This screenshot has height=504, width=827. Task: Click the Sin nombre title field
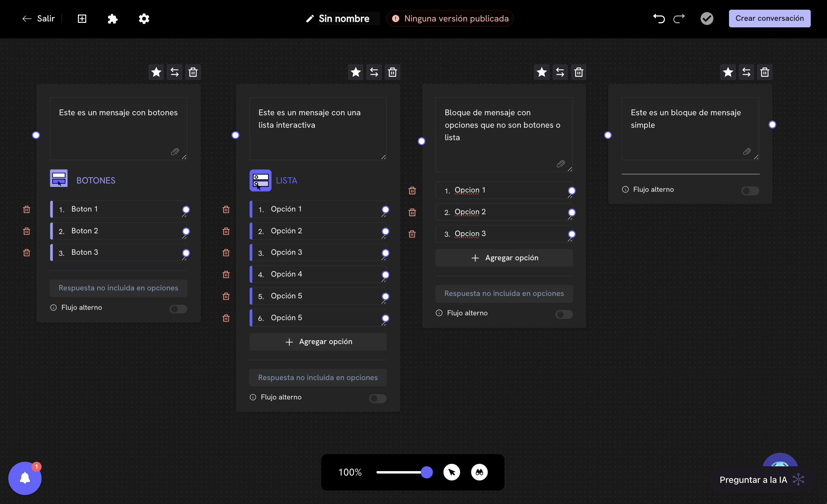(344, 19)
